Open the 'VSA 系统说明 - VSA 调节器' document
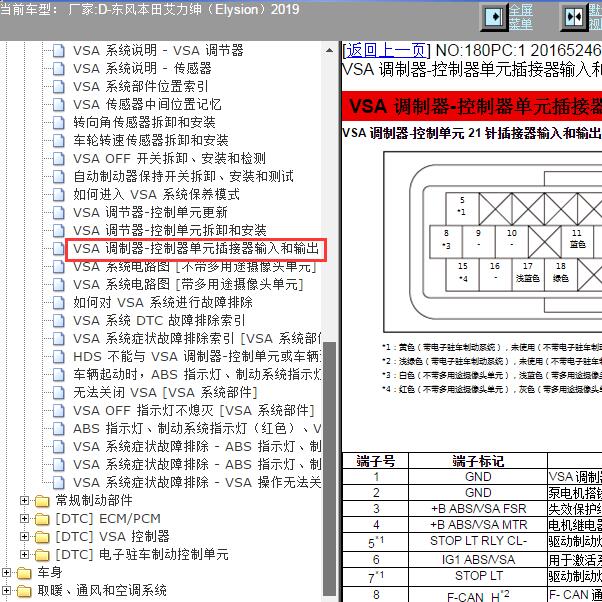602x602 pixels. tap(158, 50)
